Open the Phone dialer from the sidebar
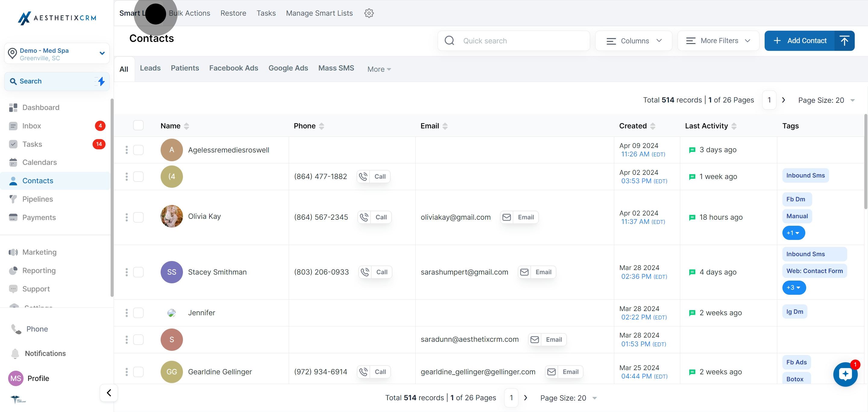The height and width of the screenshot is (412, 868). (x=37, y=329)
